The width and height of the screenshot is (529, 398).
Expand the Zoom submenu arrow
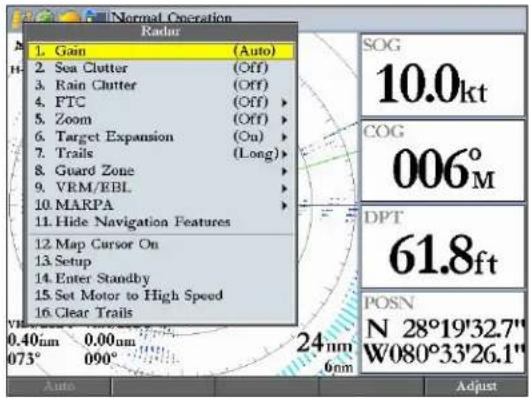coord(284,120)
